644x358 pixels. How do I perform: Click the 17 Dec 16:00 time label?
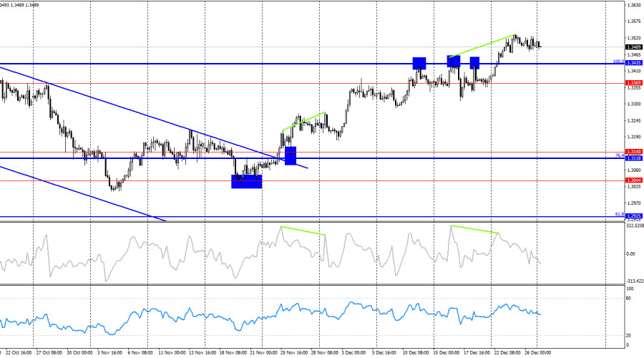tap(477, 353)
